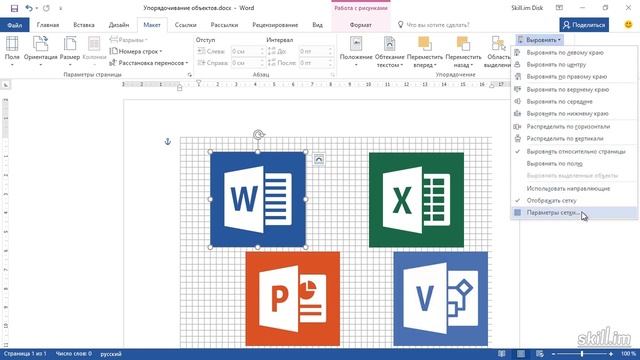Choose Выровнять по центру

tap(574, 64)
